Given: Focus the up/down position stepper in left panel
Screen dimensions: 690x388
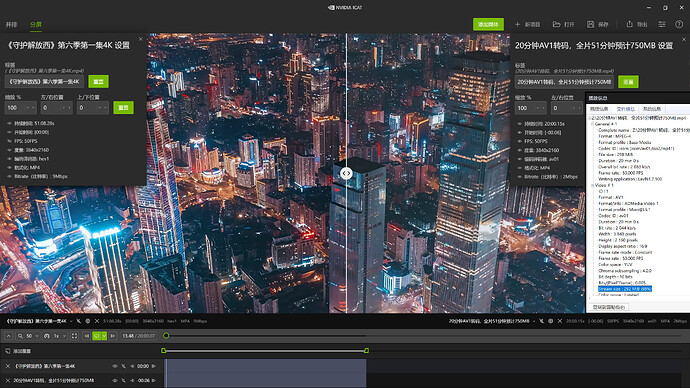Looking at the screenshot, I should click(92, 108).
